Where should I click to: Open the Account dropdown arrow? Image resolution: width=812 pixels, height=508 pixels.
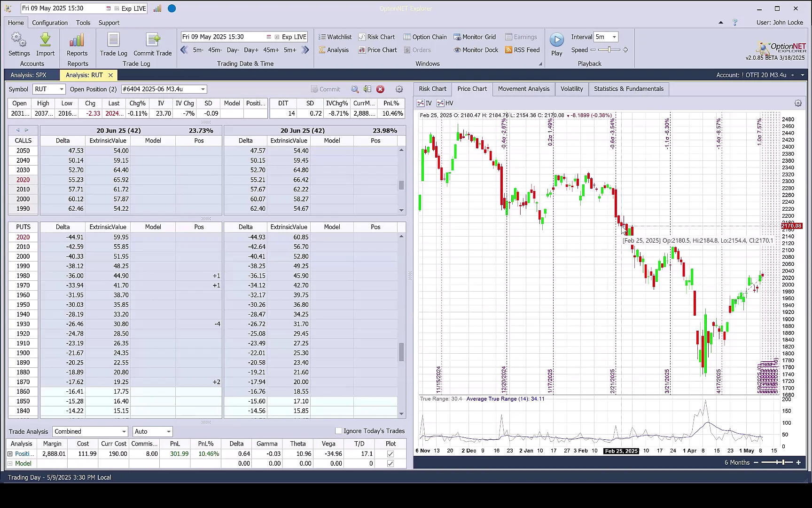point(803,75)
